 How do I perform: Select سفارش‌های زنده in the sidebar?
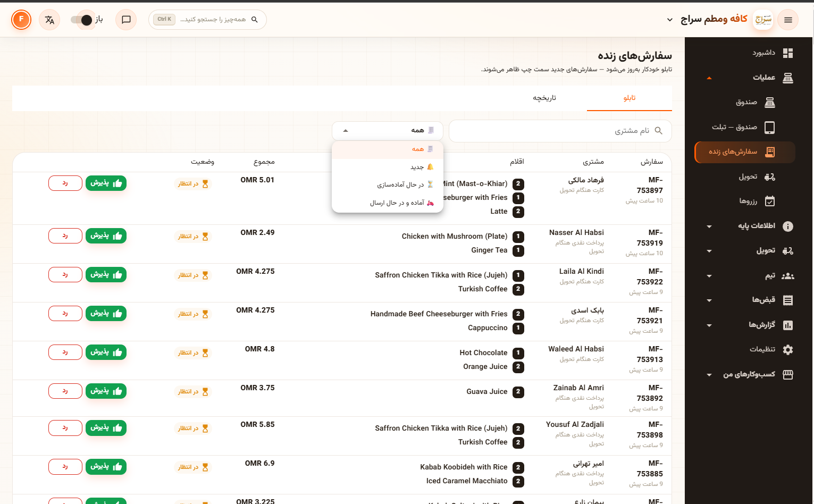pos(744,152)
